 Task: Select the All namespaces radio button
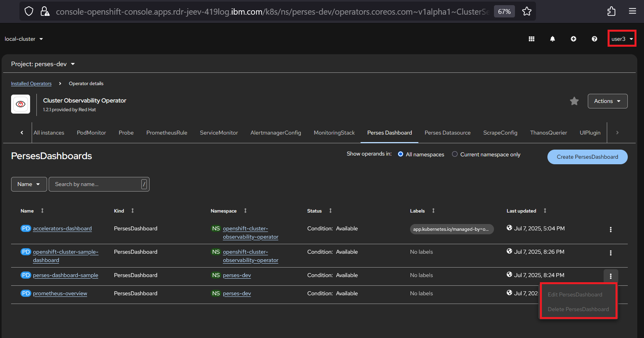pyautogui.click(x=401, y=154)
